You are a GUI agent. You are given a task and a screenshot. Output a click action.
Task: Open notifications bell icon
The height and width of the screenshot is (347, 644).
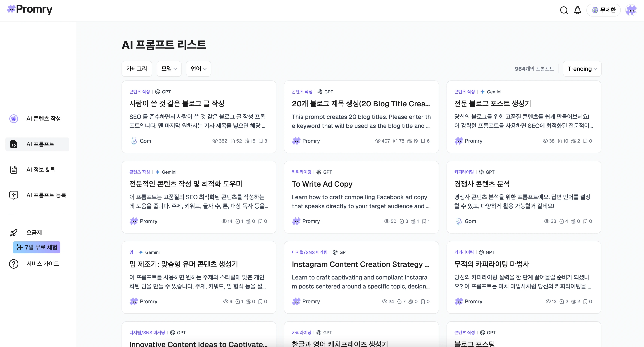point(577,10)
